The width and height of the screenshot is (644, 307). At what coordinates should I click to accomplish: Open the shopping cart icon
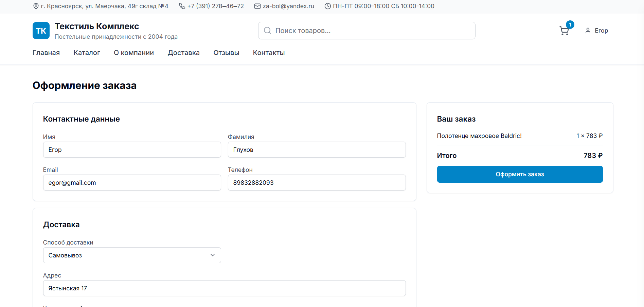564,31
